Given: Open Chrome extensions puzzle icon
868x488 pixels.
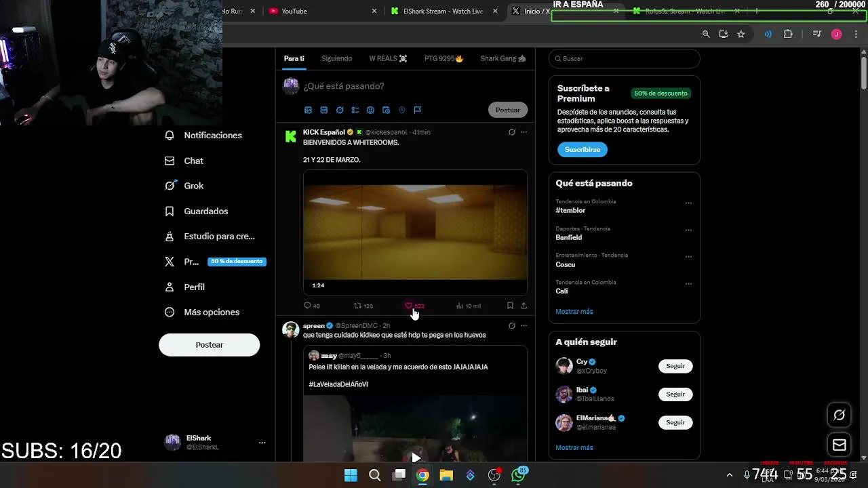Looking at the screenshot, I should [788, 34].
